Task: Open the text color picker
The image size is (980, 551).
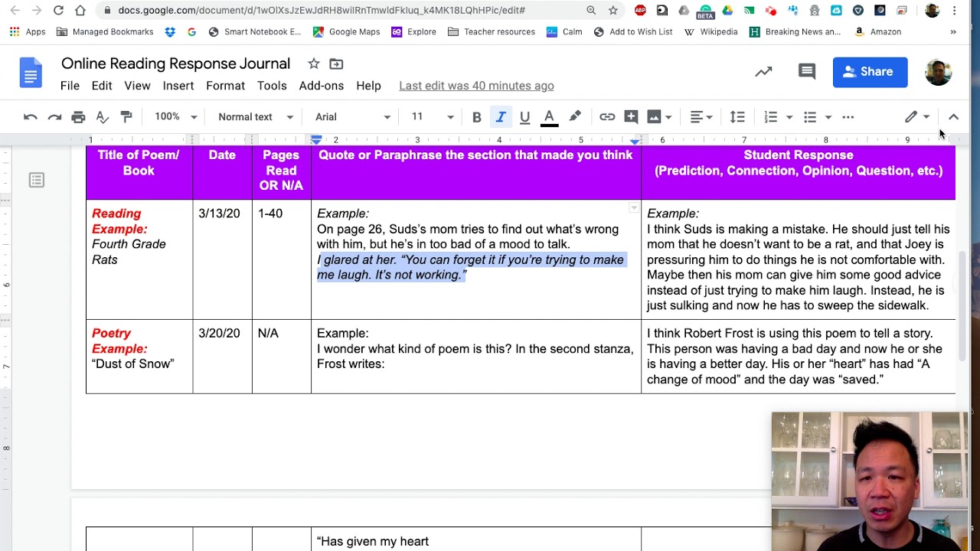Action: [x=549, y=117]
